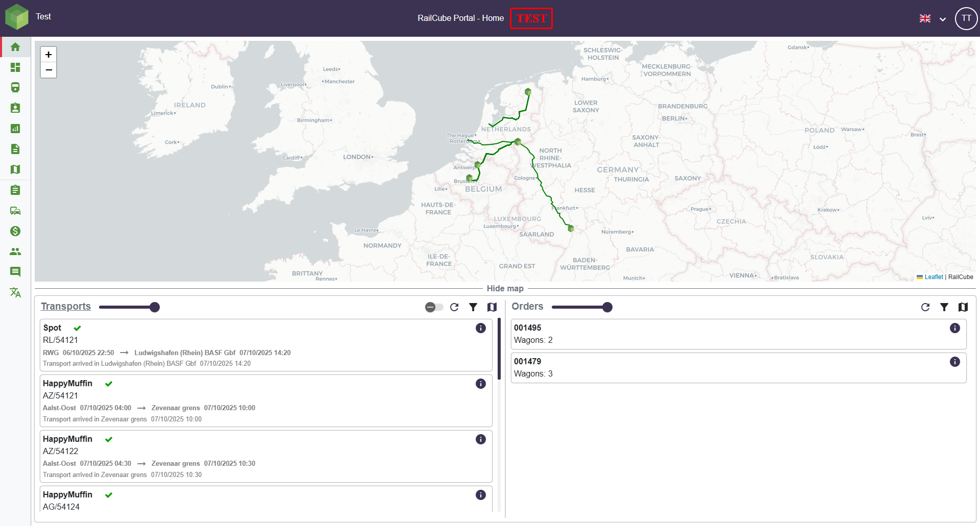The image size is (980, 526).
Task: Expand the language dropdown chevron
Action: (943, 19)
